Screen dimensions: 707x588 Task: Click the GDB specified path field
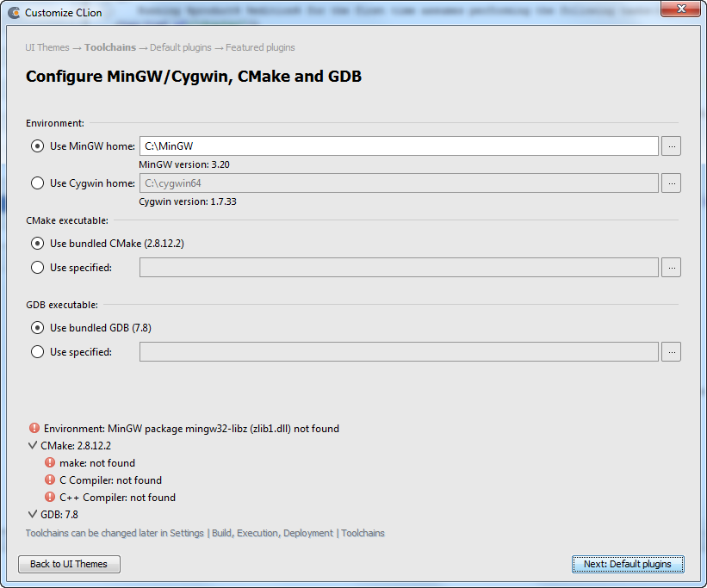(x=399, y=352)
